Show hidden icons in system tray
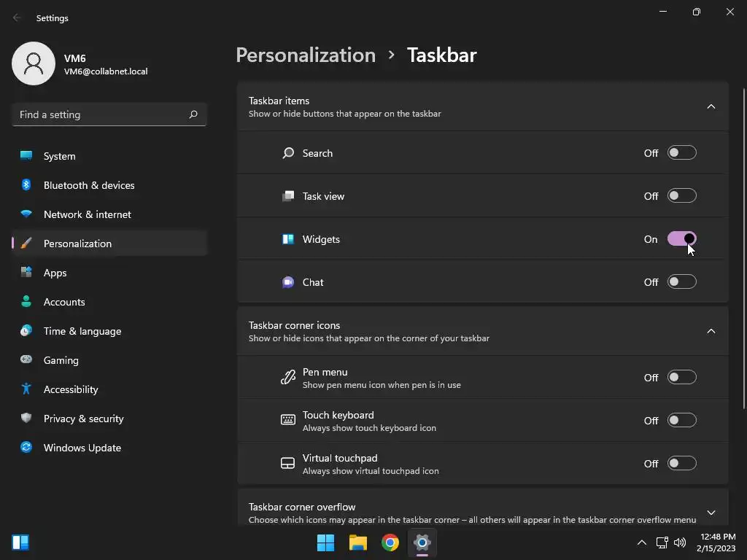The image size is (747, 560). click(642, 542)
